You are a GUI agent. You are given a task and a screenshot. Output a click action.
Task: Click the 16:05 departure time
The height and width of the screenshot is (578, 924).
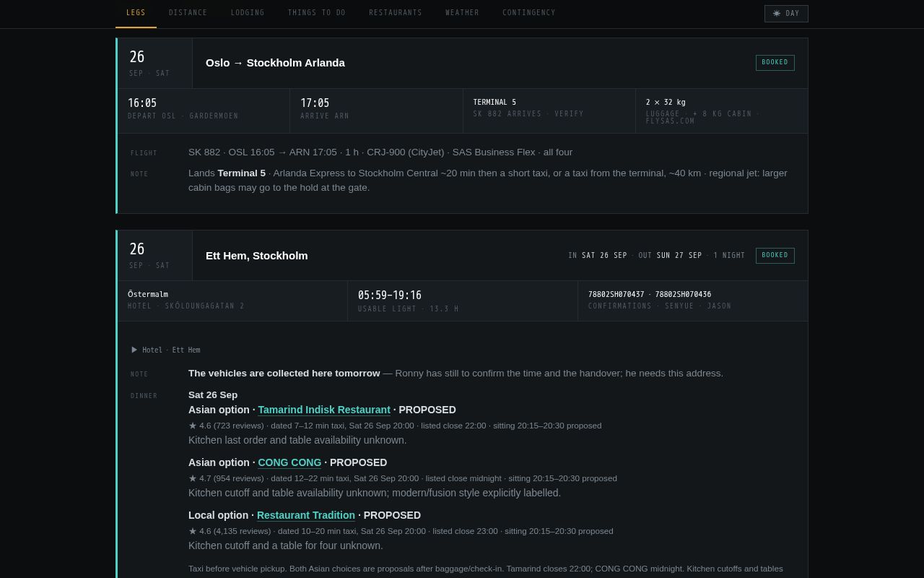(142, 103)
